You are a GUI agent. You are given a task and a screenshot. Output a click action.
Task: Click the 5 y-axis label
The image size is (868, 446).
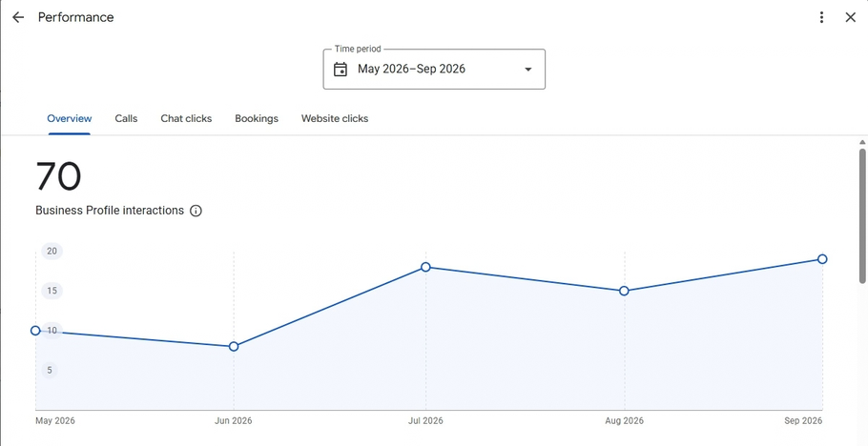(50, 370)
